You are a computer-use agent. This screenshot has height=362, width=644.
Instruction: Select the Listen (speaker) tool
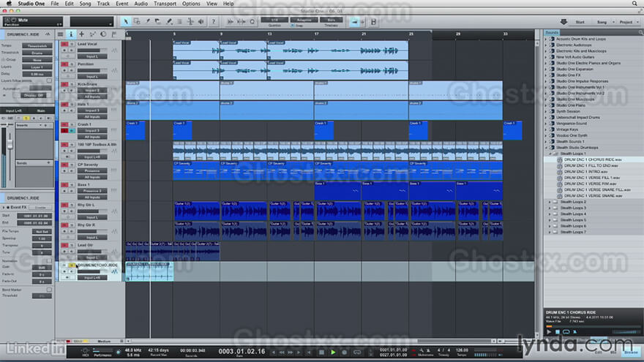click(x=201, y=22)
